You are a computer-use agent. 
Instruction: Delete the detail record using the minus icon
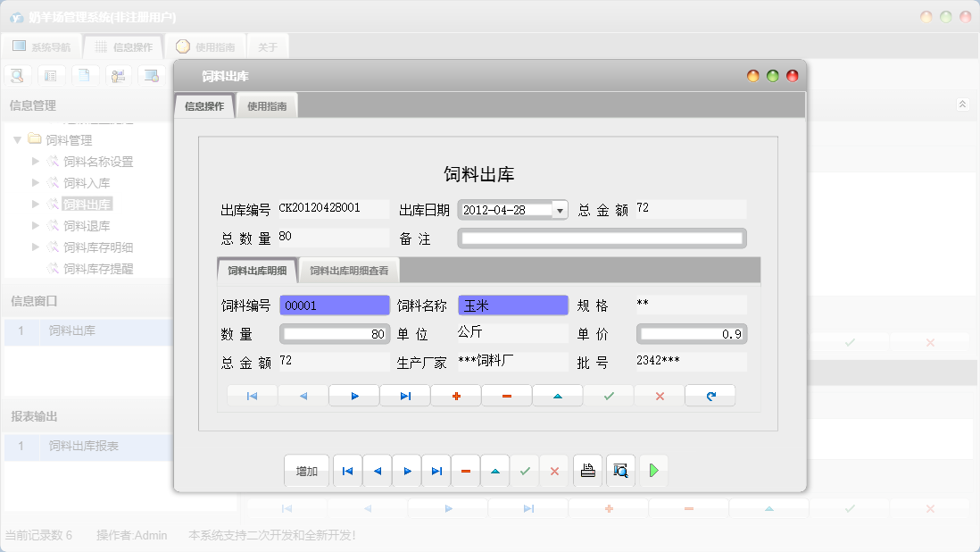tap(506, 395)
